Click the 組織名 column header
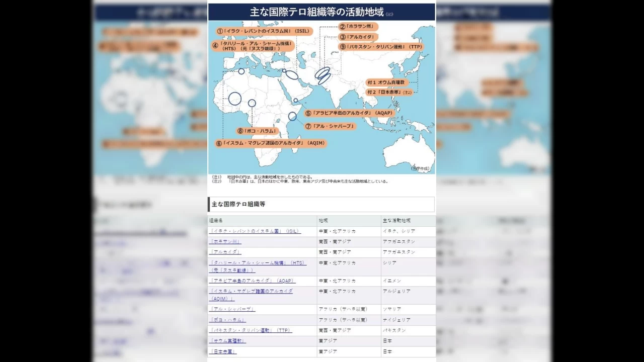The image size is (644, 362). tap(216, 221)
